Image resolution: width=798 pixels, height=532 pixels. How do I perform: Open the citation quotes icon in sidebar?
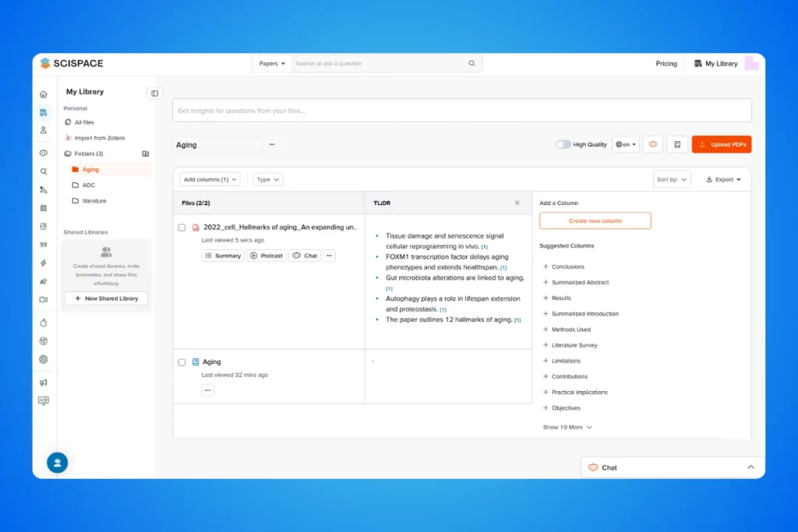[44, 245]
